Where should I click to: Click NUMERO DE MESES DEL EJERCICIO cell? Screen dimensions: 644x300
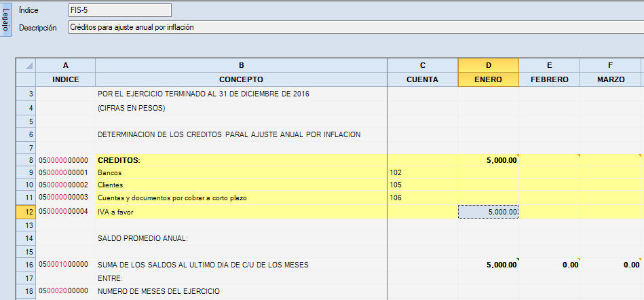point(241,291)
